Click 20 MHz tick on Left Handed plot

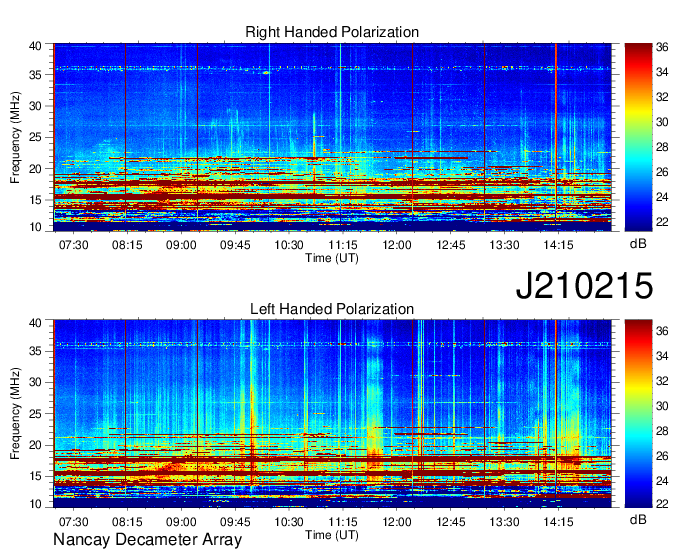pos(36,445)
